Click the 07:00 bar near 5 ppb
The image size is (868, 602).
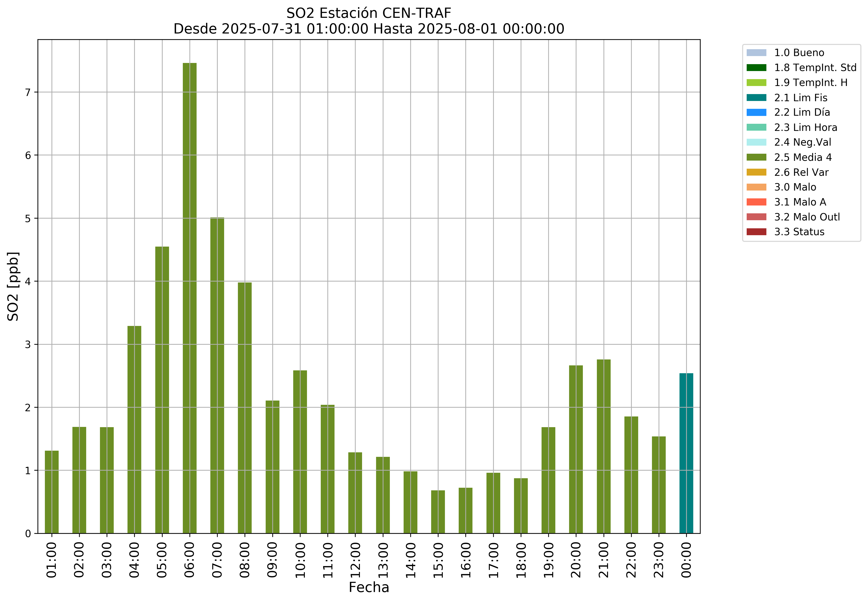point(217,375)
